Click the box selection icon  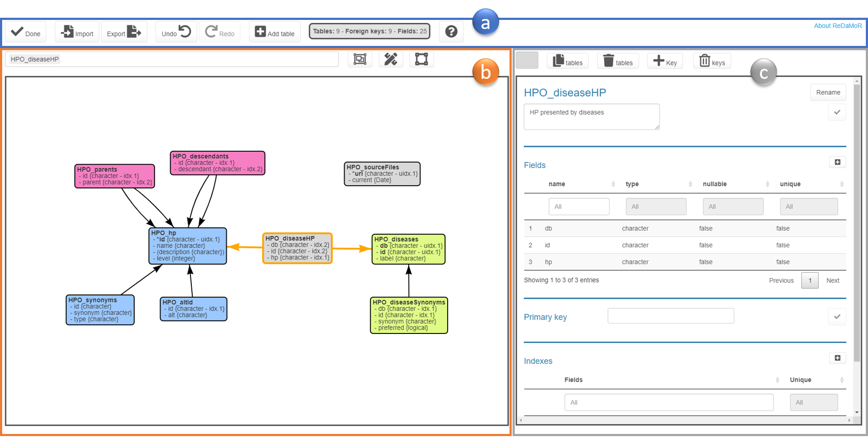click(x=422, y=59)
